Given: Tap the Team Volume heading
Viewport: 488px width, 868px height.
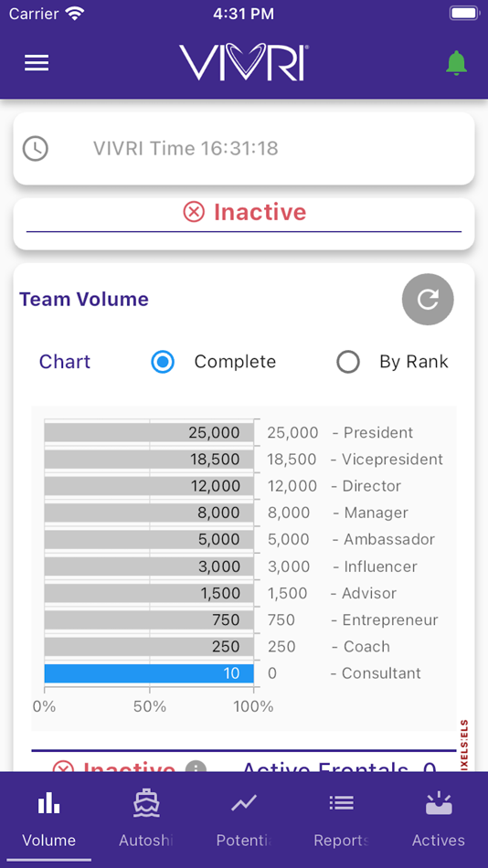Looking at the screenshot, I should [x=84, y=300].
